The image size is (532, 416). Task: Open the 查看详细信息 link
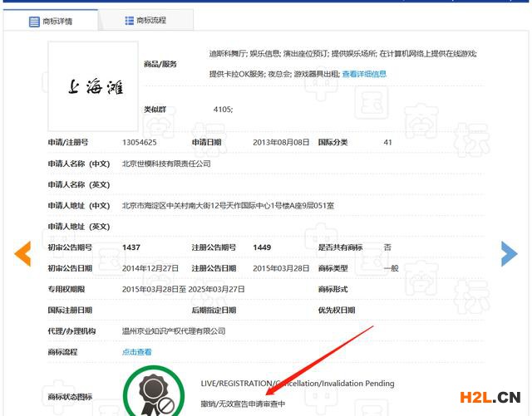(364, 74)
